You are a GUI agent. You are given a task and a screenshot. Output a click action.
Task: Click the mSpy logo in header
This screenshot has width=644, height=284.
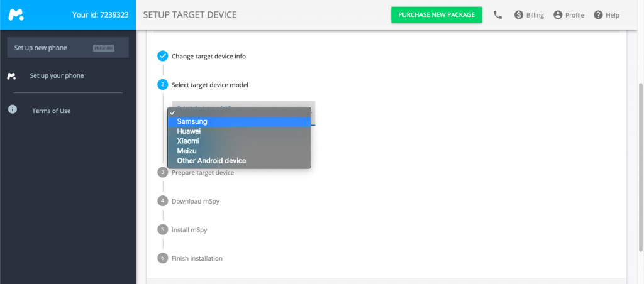tap(16, 15)
